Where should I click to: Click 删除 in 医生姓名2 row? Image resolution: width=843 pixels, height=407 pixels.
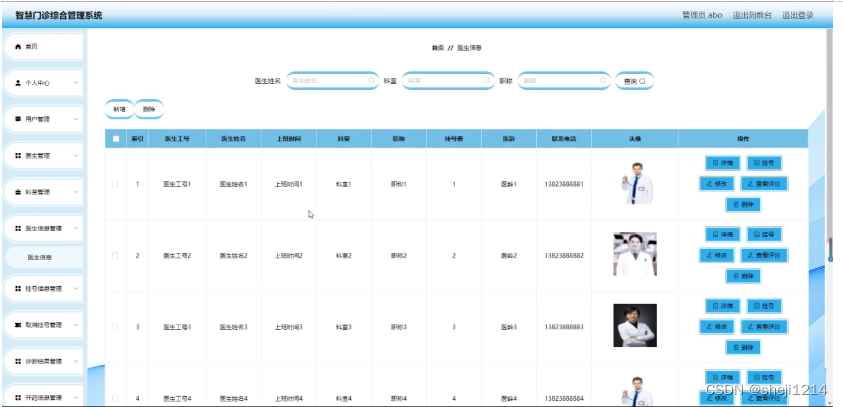coord(743,276)
